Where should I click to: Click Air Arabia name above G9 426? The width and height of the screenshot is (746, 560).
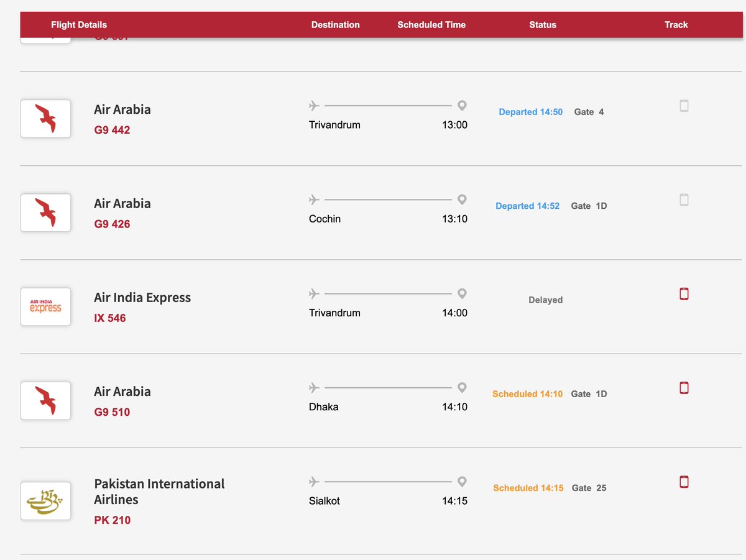click(x=122, y=203)
